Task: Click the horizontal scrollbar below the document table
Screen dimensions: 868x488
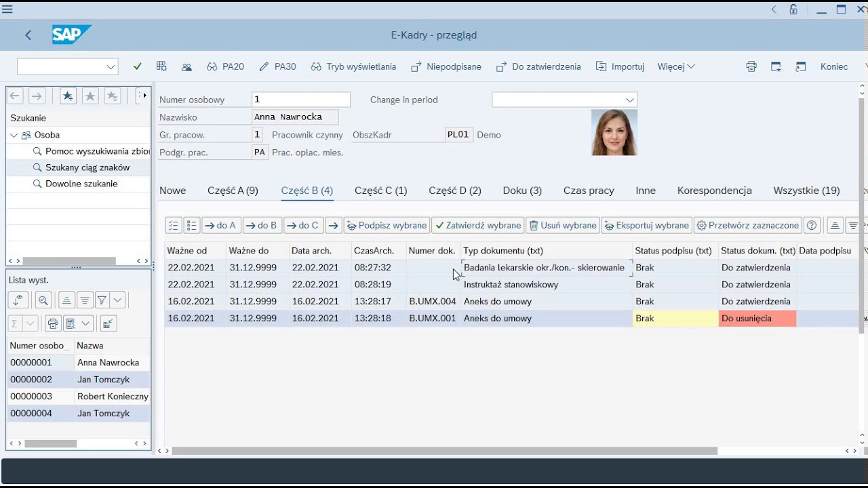Action: tap(445, 451)
